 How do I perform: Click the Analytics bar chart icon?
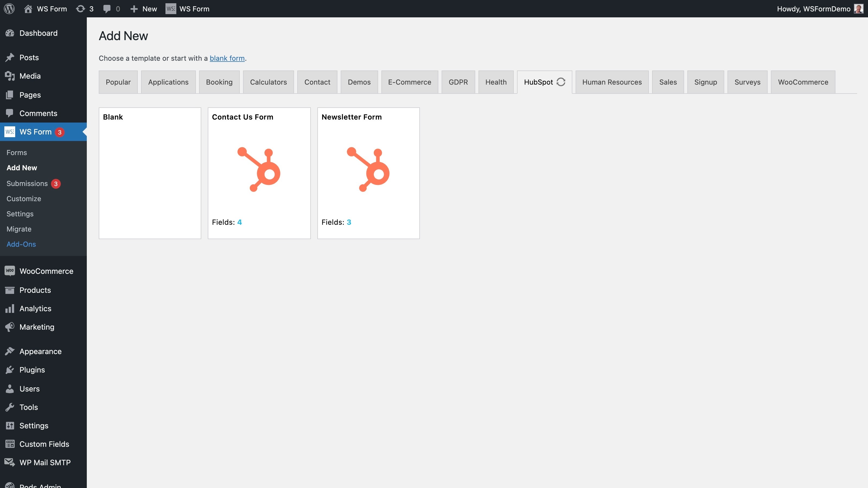(10, 309)
